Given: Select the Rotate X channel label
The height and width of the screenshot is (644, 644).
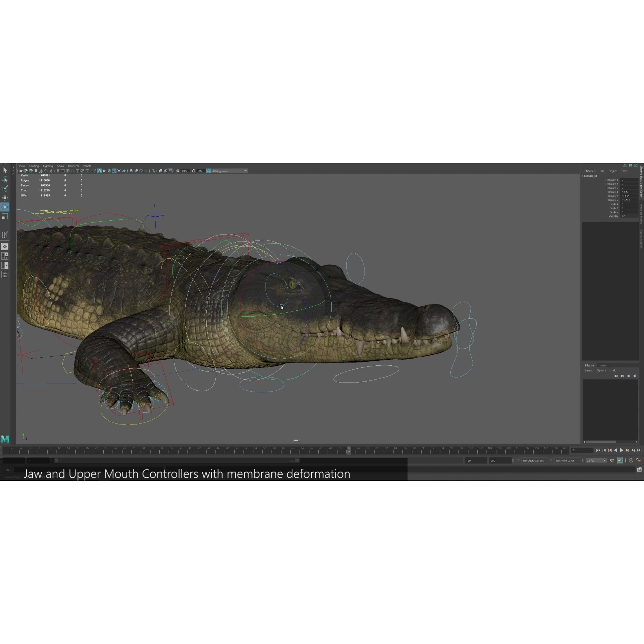Looking at the screenshot, I should click(613, 192).
